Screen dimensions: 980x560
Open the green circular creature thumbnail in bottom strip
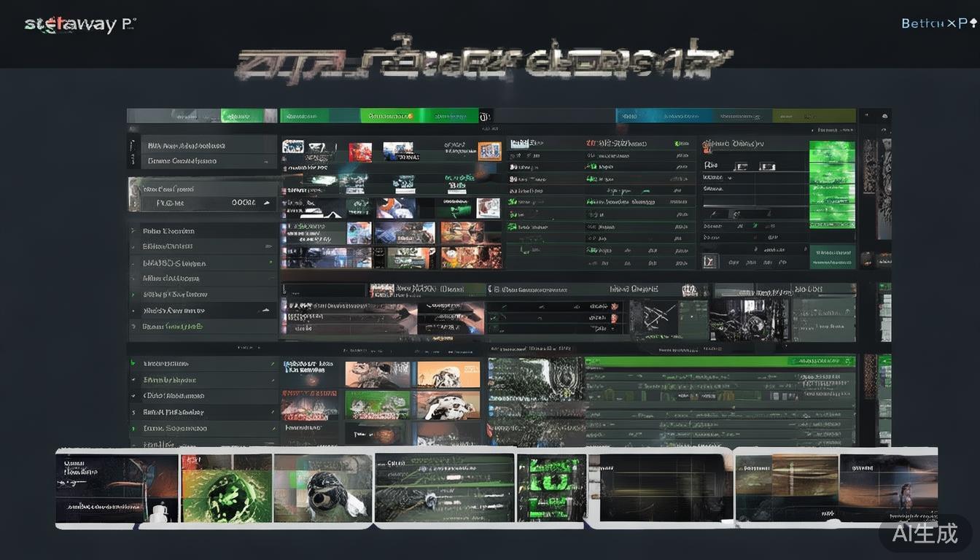[x=226, y=489]
